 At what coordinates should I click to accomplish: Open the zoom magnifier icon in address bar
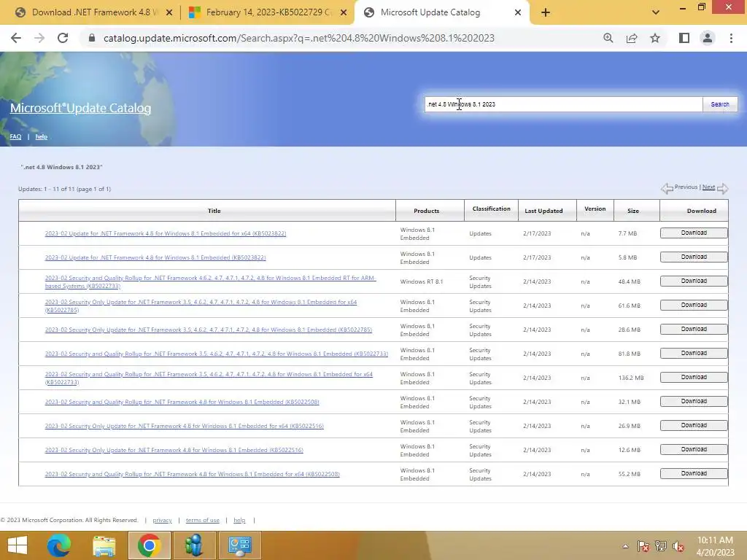(x=608, y=38)
